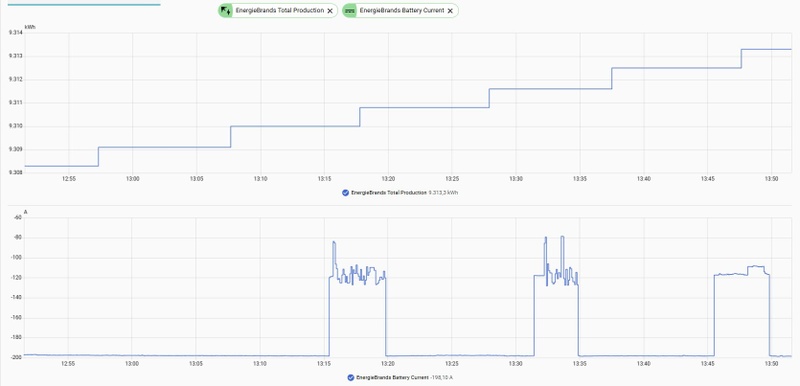Click the 9.308 y-axis label
This screenshot has width=800, height=386.
(15, 173)
